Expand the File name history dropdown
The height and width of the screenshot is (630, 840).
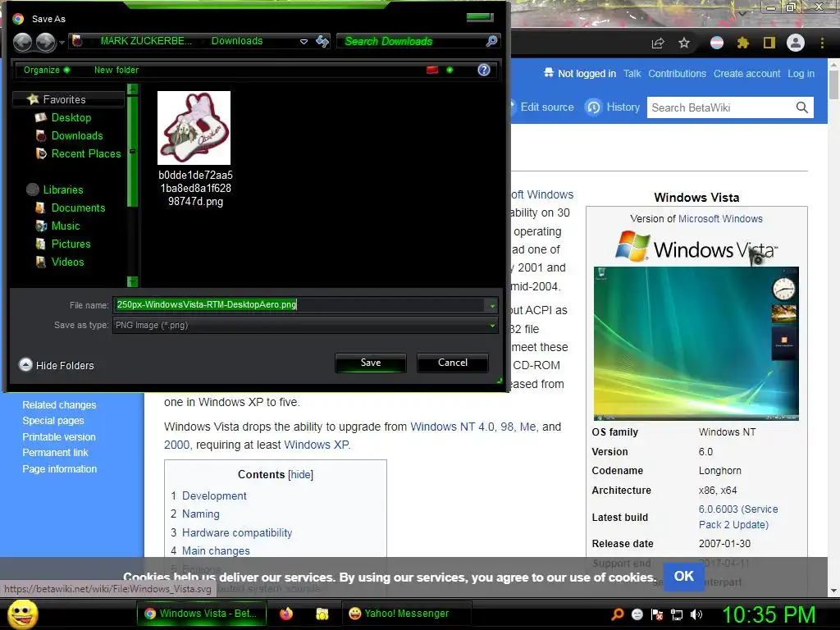click(492, 305)
